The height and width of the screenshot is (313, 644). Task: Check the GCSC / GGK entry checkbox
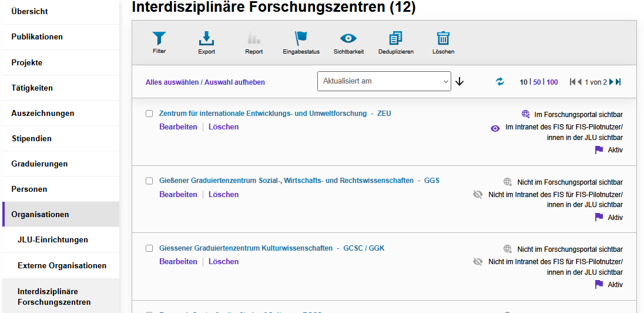(149, 248)
